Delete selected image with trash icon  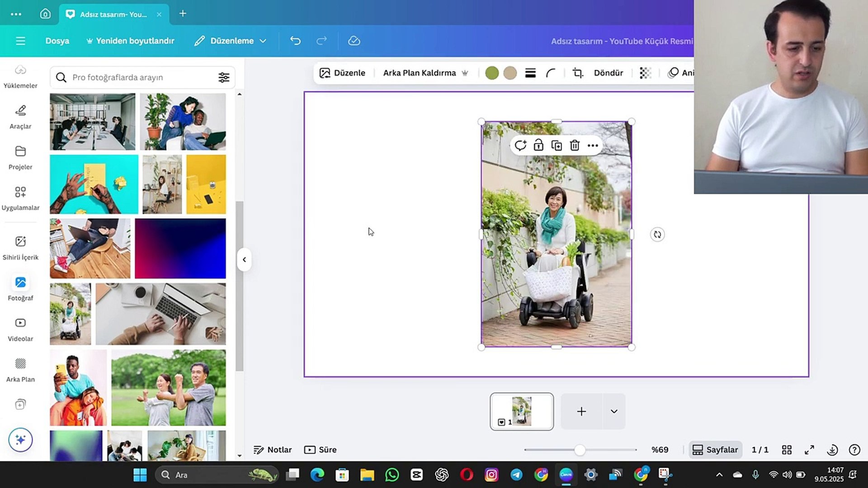coord(575,145)
